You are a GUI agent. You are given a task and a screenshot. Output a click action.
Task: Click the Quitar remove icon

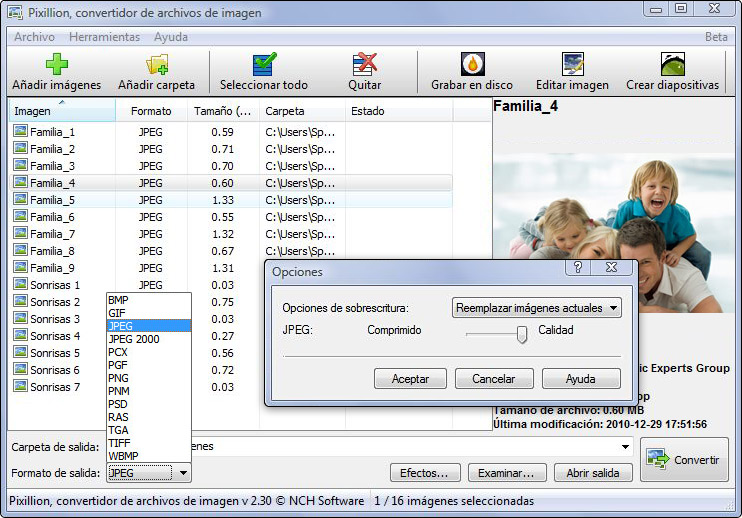[364, 64]
